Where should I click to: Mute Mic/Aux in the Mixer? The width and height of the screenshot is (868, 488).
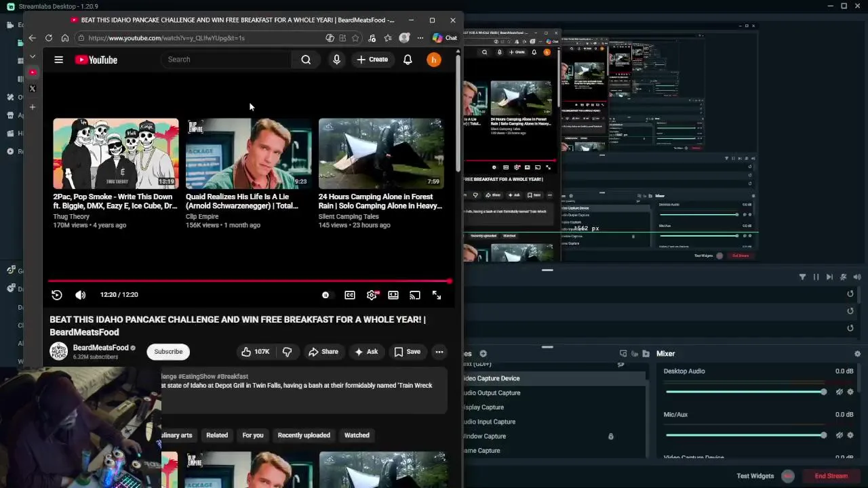coord(840,435)
